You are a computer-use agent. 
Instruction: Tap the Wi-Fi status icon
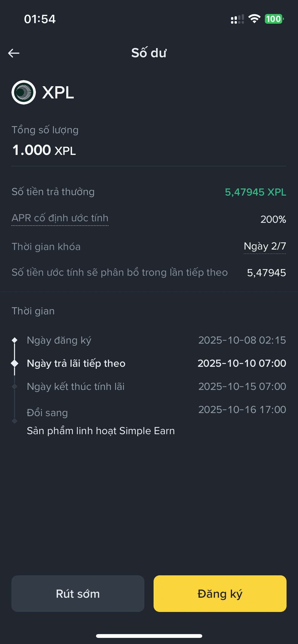tap(254, 19)
